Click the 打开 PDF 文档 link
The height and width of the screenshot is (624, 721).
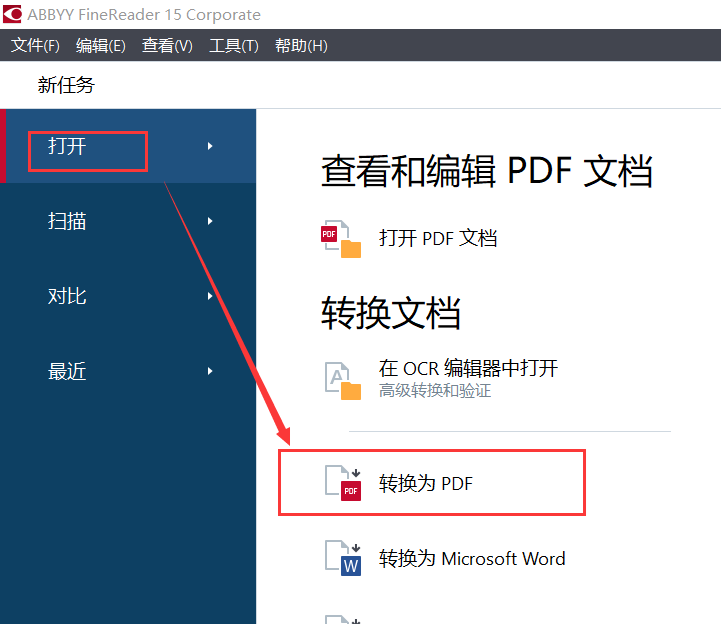click(x=438, y=238)
